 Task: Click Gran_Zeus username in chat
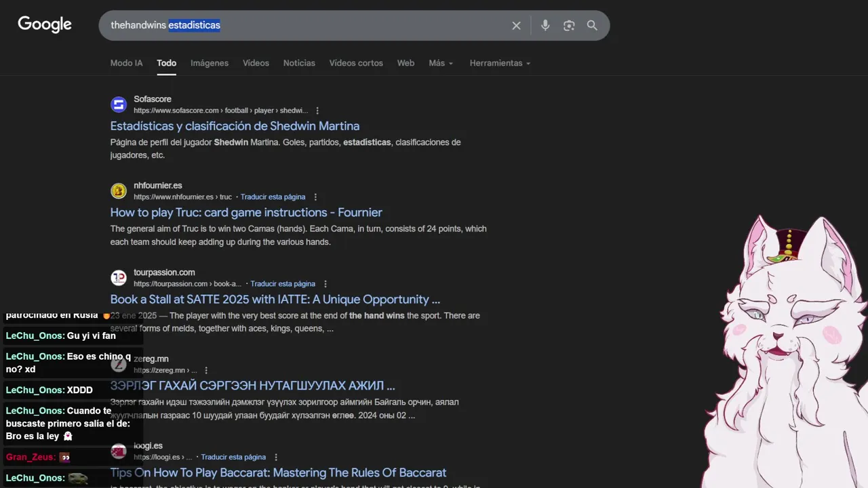tap(31, 457)
